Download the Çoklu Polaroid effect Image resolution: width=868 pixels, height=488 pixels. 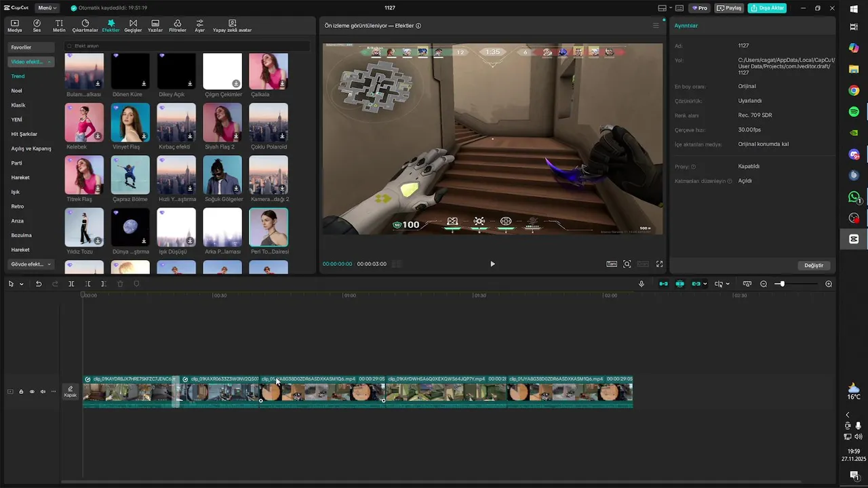pyautogui.click(x=282, y=136)
